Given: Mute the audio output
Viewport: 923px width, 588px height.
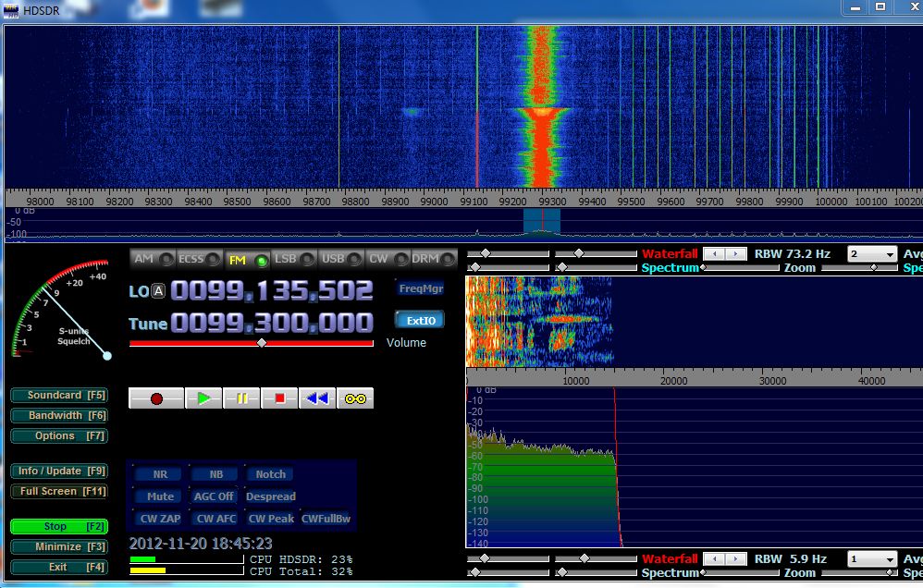Looking at the screenshot, I should (160, 496).
